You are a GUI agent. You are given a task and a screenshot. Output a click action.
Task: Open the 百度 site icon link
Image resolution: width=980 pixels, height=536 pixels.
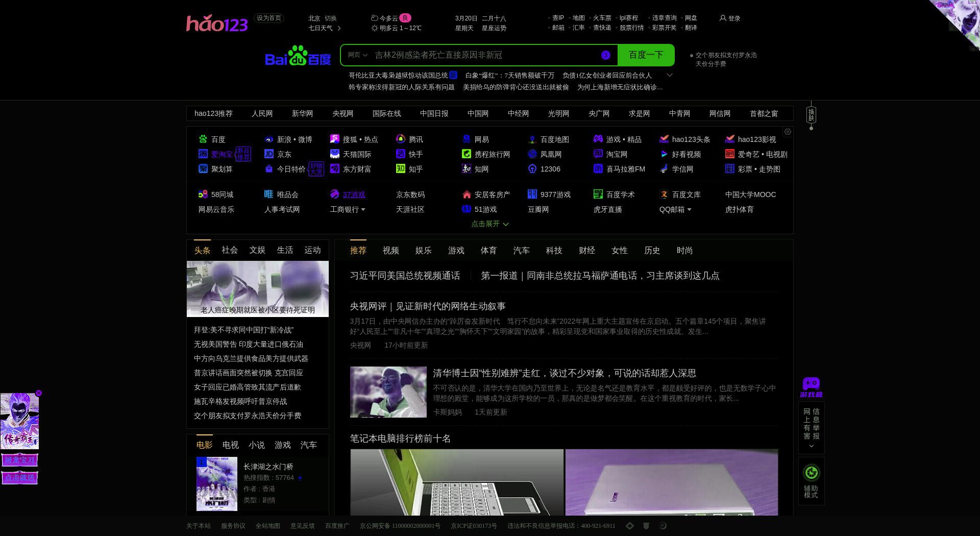(203, 139)
